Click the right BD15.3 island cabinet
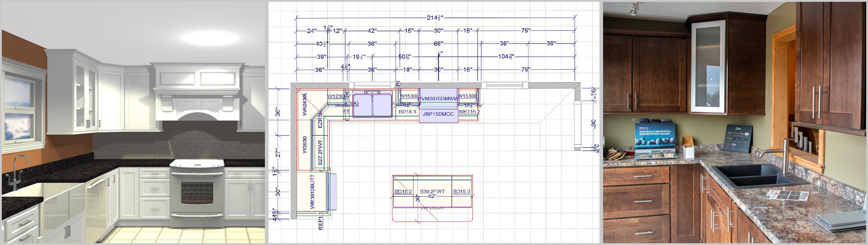The image size is (868, 245). (462, 192)
